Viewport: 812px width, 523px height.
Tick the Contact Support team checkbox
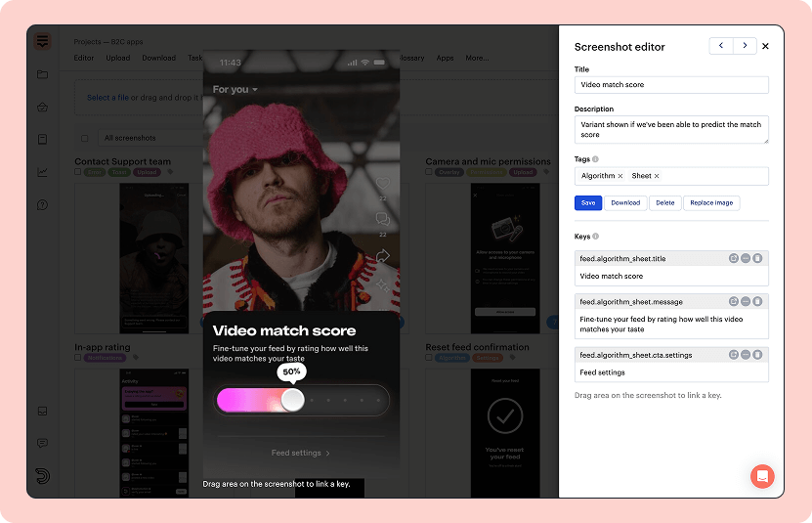(77, 172)
